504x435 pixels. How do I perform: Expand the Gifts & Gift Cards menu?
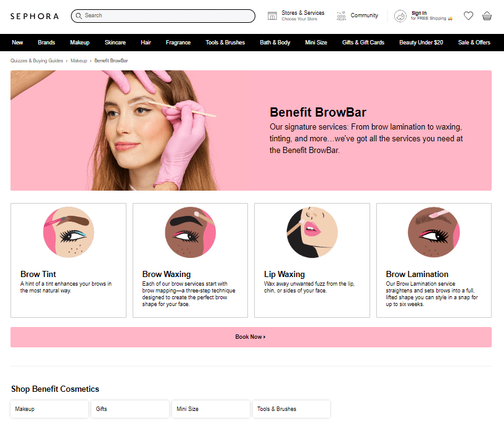[363, 43]
